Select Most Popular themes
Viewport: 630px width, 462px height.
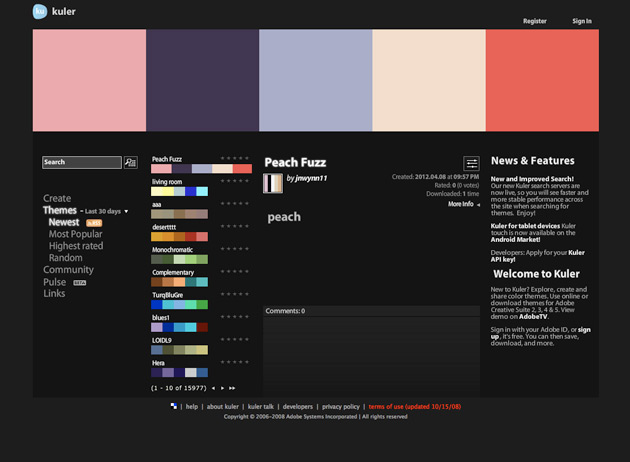coord(75,234)
